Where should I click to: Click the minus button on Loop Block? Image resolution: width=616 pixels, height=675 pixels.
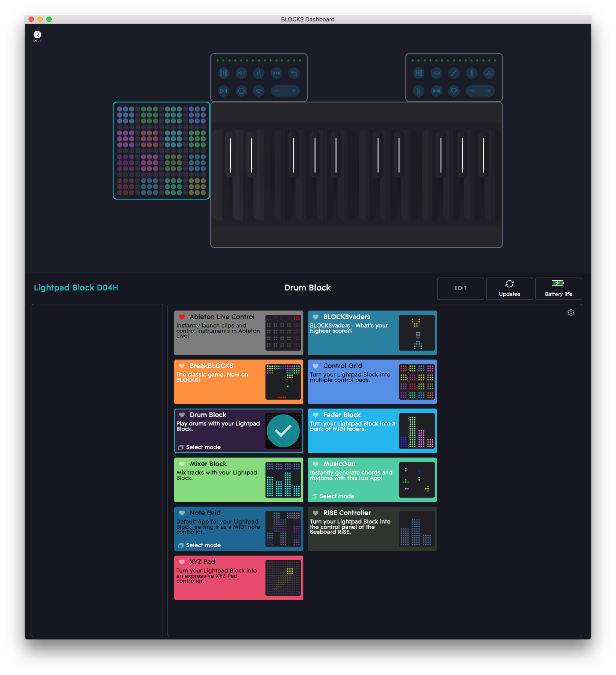click(277, 91)
